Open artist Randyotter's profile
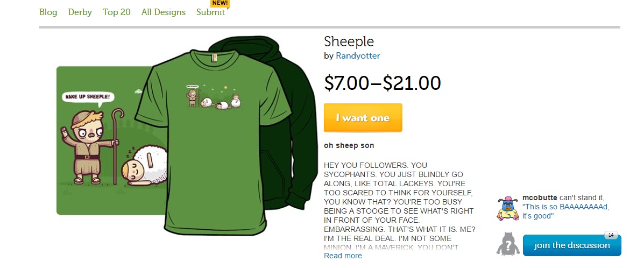This screenshot has width=644, height=268. pos(358,56)
